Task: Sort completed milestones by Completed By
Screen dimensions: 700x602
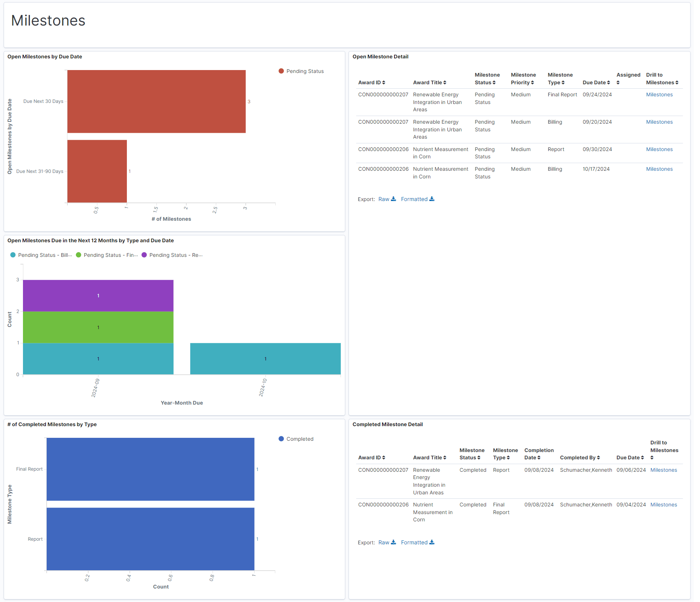Action: pyautogui.click(x=580, y=458)
